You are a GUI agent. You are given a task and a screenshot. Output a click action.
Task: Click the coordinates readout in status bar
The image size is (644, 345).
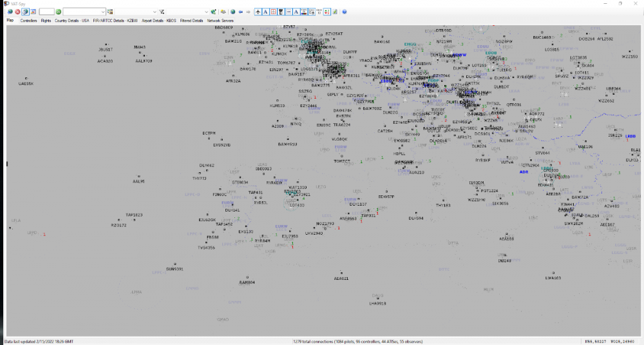[609, 341]
